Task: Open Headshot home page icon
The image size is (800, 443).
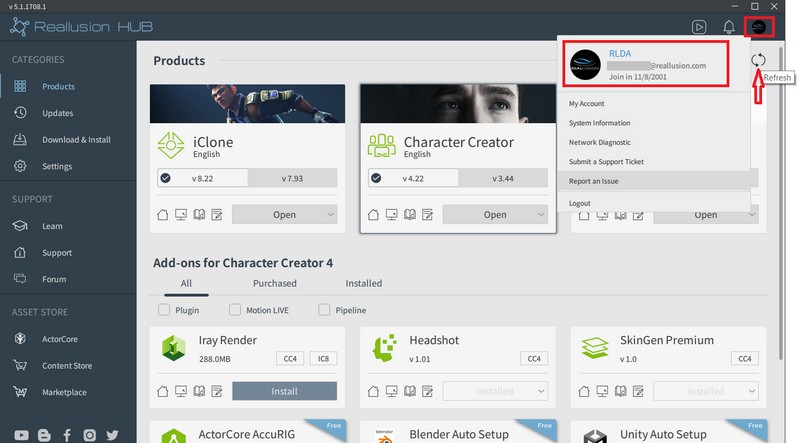Action: [x=373, y=391]
